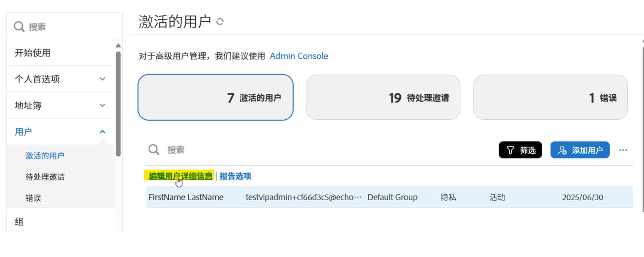Click 编辑用户详细信息 link
Image resolution: width=644 pixels, height=257 pixels.
[181, 176]
